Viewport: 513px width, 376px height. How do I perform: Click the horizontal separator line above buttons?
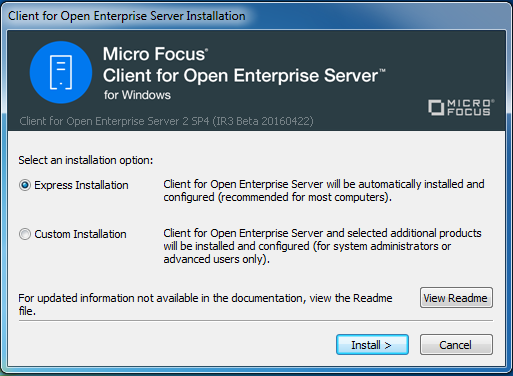[256, 321]
